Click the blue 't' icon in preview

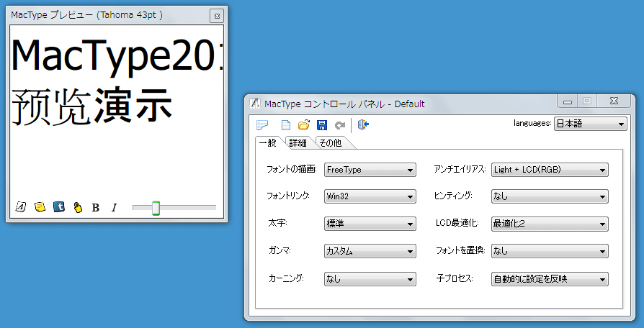pos(59,207)
